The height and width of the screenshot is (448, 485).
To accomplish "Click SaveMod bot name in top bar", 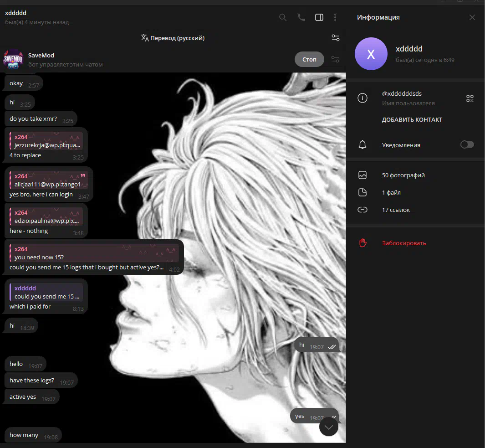I will [41, 56].
